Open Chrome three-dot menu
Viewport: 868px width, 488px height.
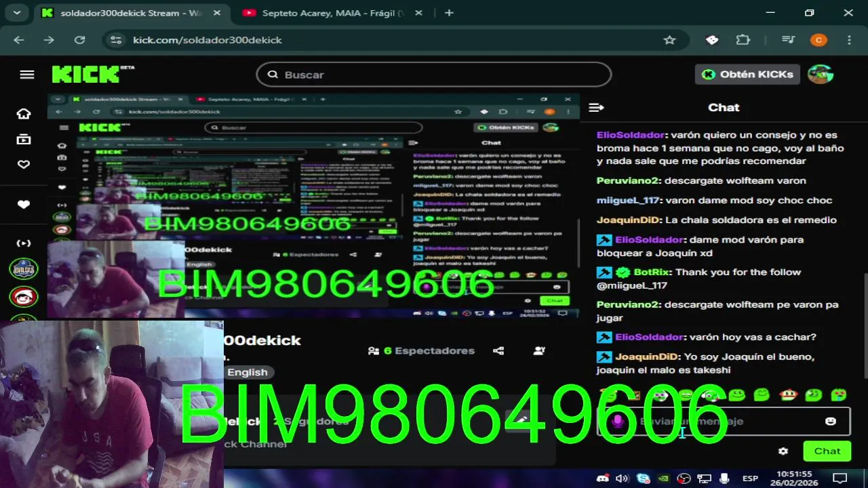(x=849, y=40)
